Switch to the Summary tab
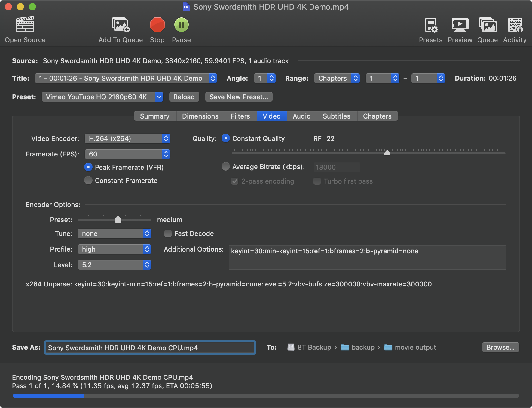 pyautogui.click(x=155, y=116)
